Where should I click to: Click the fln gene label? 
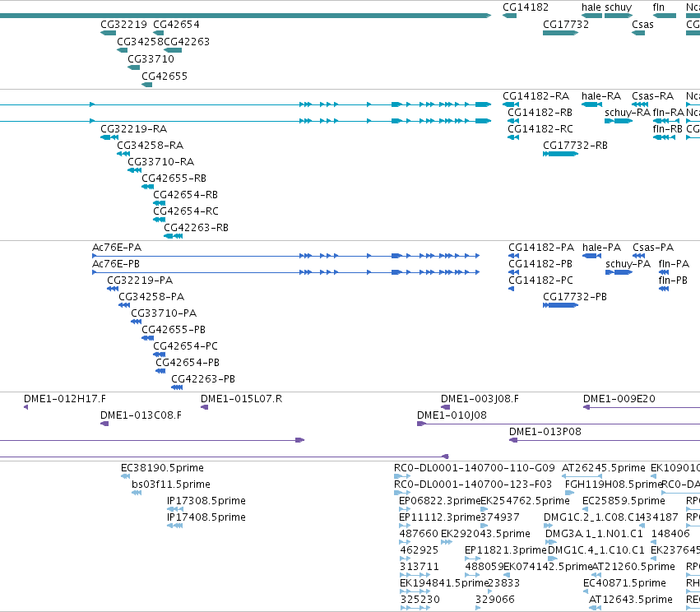point(659,7)
